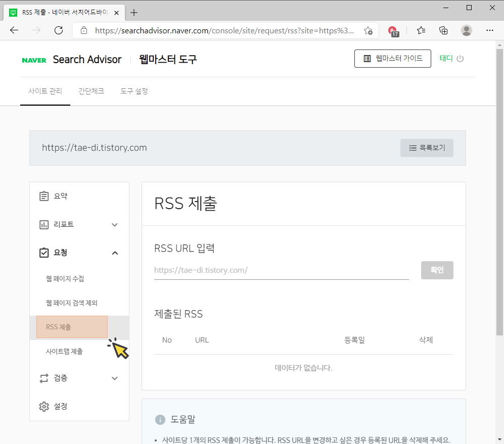Open 설정 via the gear icon
Viewport: 504px width, 444px height.
click(x=44, y=406)
